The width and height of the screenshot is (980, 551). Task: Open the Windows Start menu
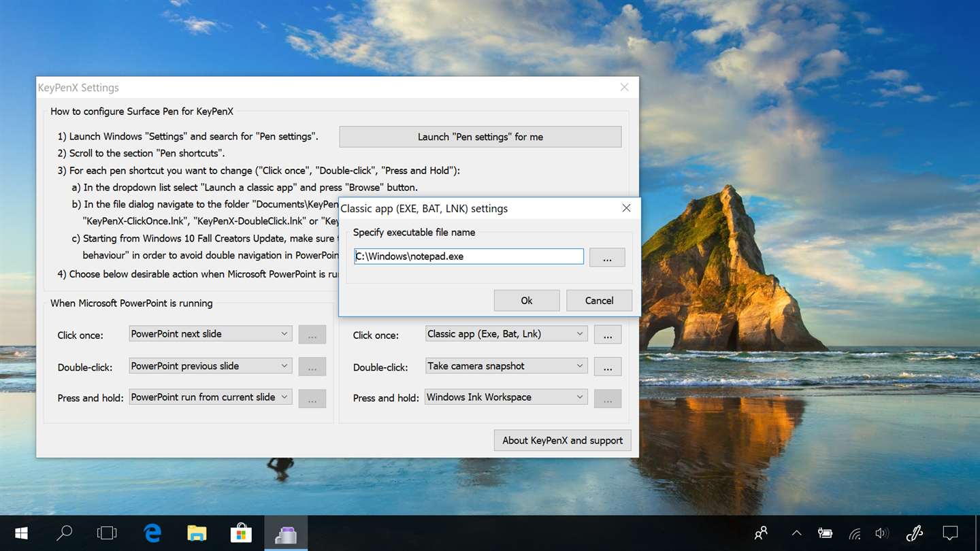(x=21, y=533)
